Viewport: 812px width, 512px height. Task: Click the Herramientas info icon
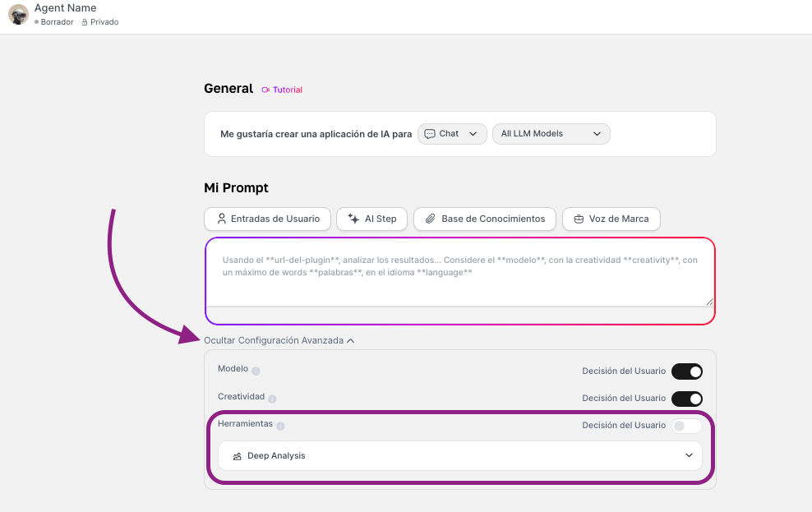coord(280,426)
